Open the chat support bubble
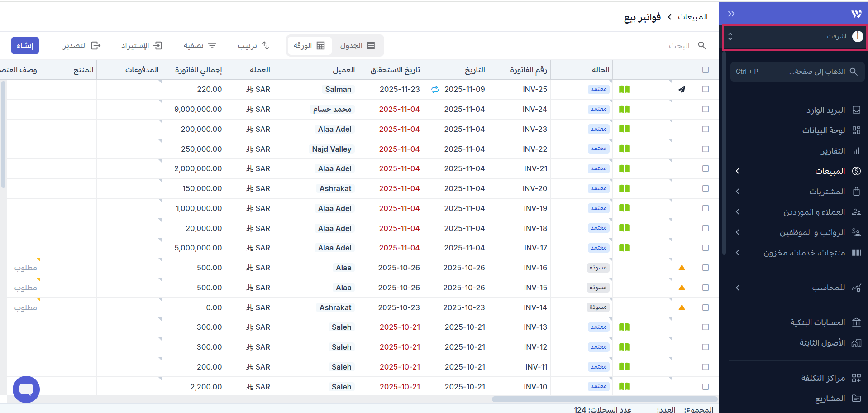 26,389
